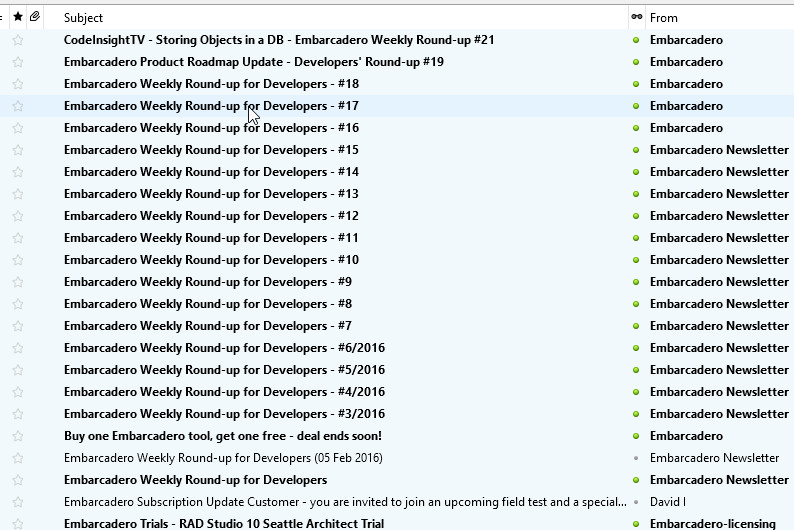794x530 pixels.
Task: Star the Weekly Round-up #11 message
Action: click(18, 238)
